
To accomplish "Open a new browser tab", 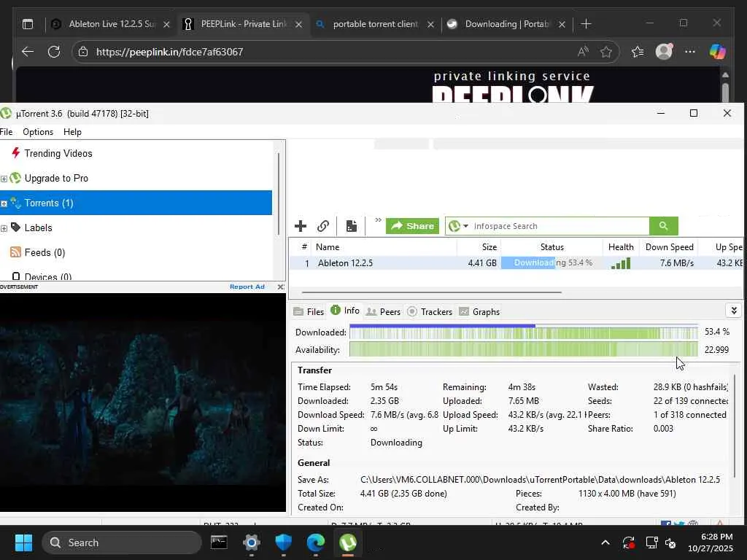I will (x=586, y=24).
